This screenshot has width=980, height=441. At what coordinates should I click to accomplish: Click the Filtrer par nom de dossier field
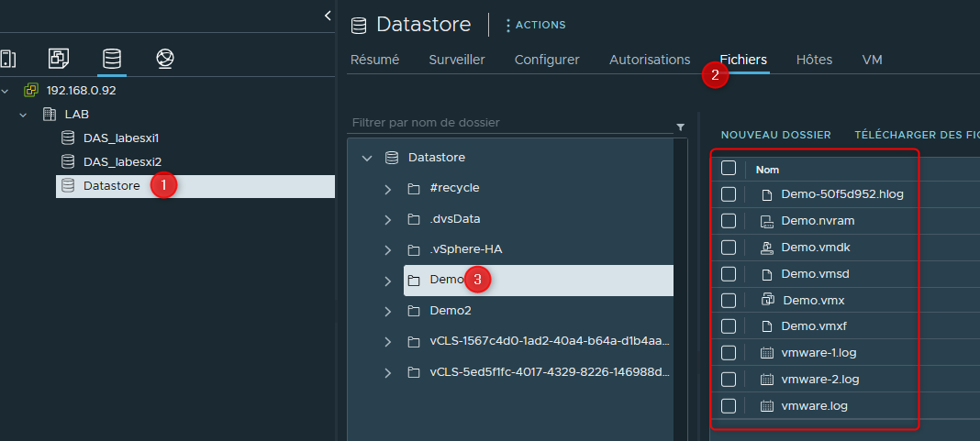[x=510, y=123]
